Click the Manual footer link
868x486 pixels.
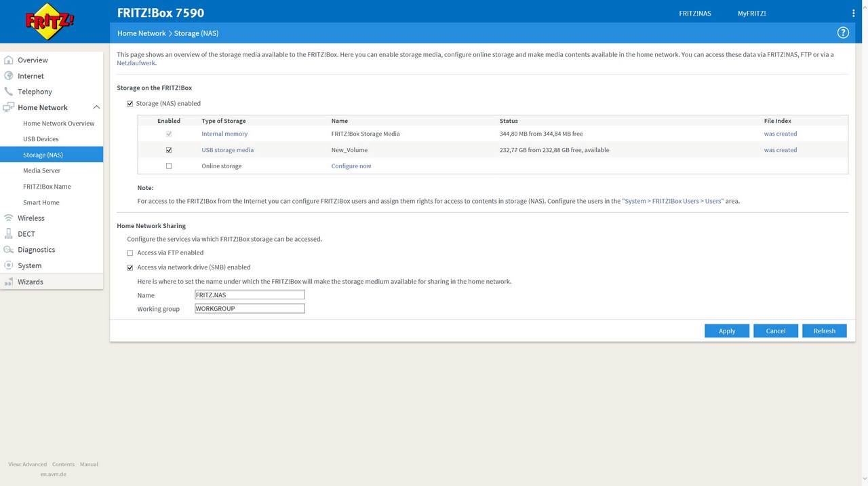(89, 464)
